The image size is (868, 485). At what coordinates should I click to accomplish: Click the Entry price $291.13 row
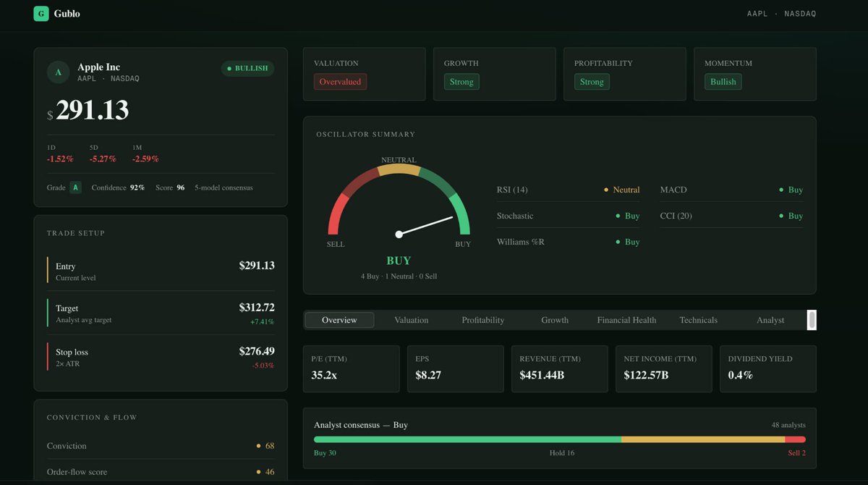click(161, 271)
